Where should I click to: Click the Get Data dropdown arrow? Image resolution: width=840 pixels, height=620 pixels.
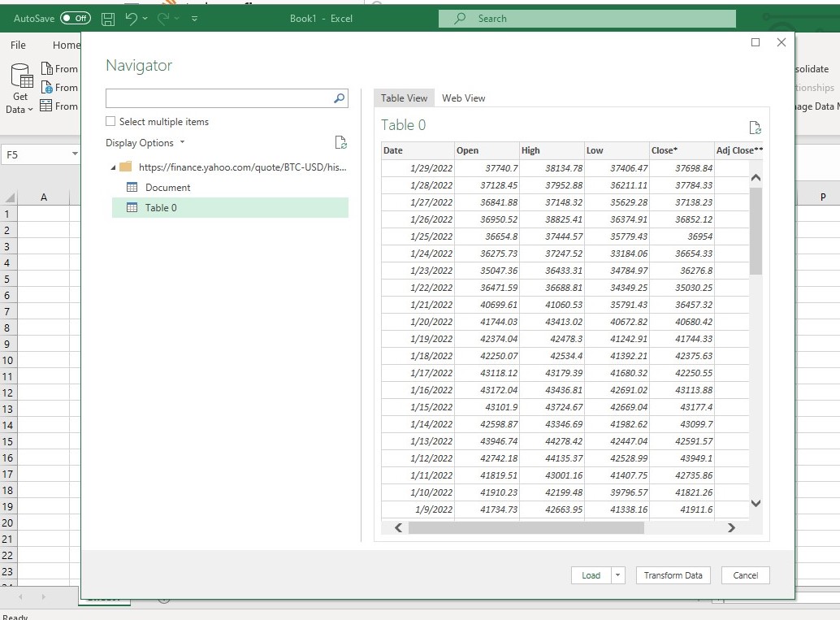pyautogui.click(x=31, y=110)
